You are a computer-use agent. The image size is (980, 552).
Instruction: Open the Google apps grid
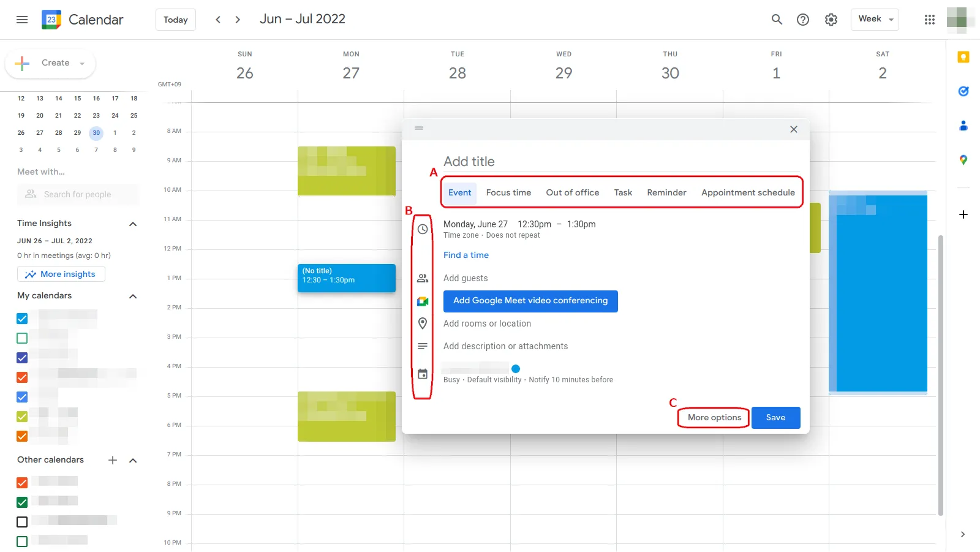pos(929,19)
